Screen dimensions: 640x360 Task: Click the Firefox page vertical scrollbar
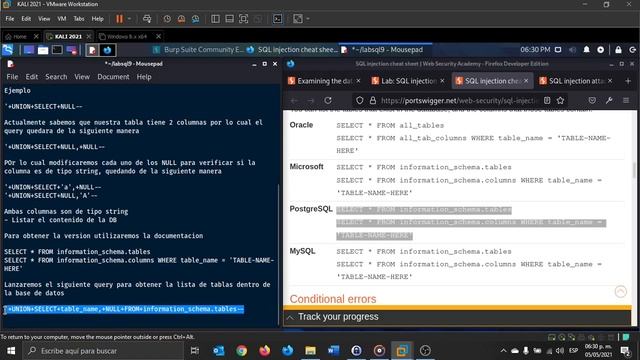pyautogui.click(x=634, y=171)
